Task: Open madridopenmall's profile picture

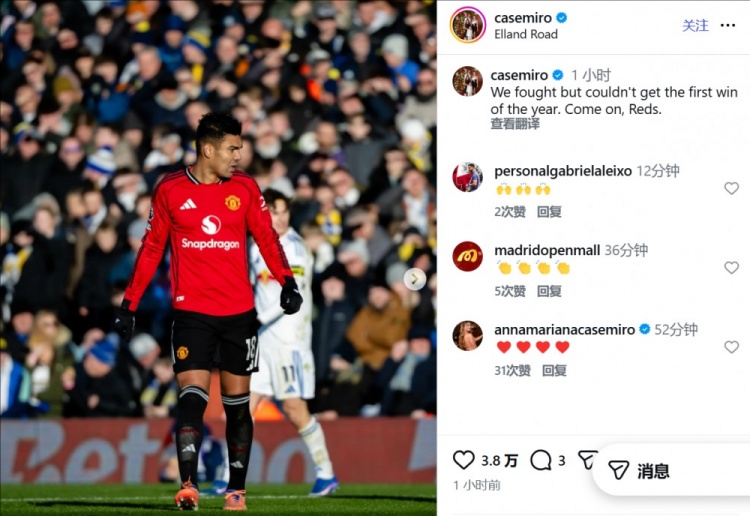Action: pyautogui.click(x=467, y=256)
